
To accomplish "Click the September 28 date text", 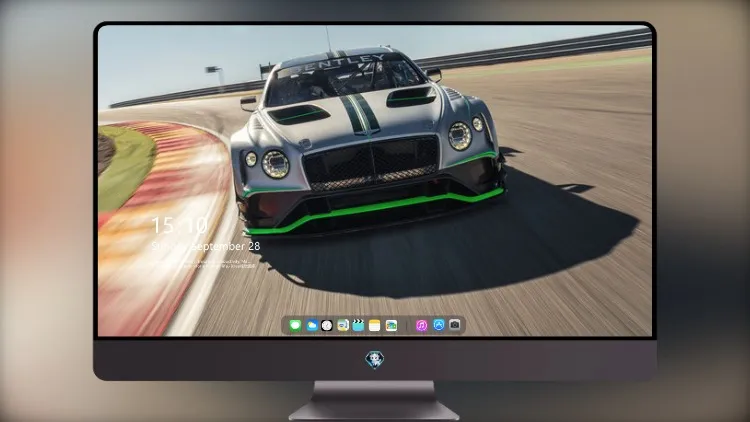I will coord(225,246).
